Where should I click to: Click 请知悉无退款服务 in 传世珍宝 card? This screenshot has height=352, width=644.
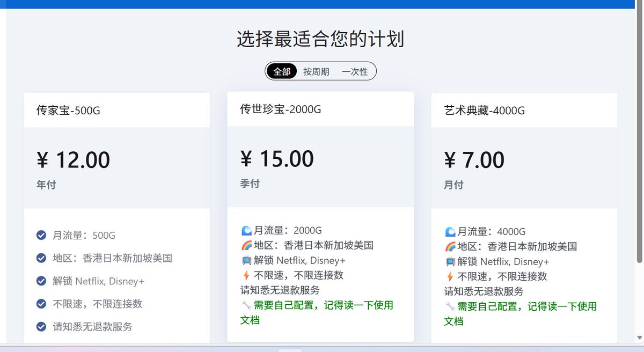(x=280, y=290)
